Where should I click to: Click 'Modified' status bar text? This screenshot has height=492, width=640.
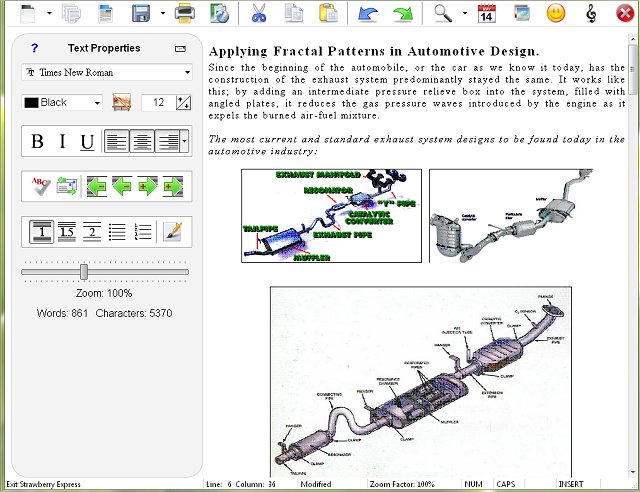pyautogui.click(x=316, y=484)
